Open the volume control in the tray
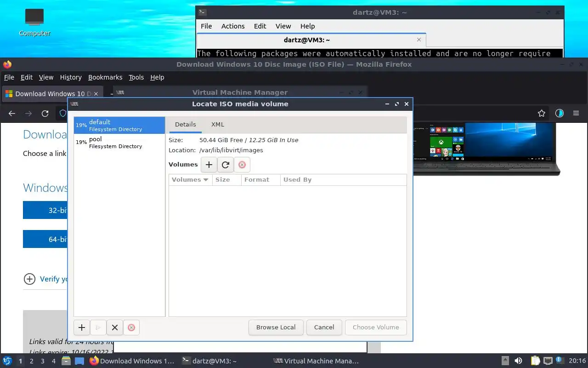The height and width of the screenshot is (368, 588). pyautogui.click(x=518, y=361)
